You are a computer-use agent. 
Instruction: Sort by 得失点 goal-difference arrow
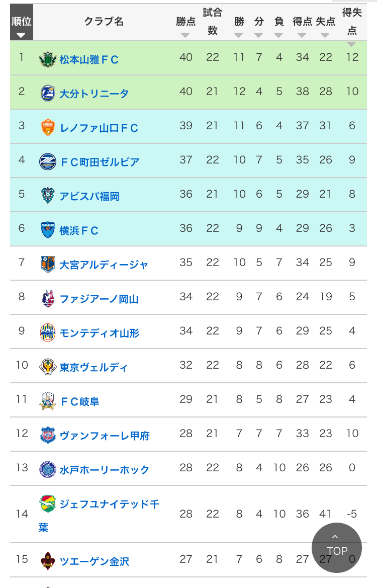click(352, 44)
